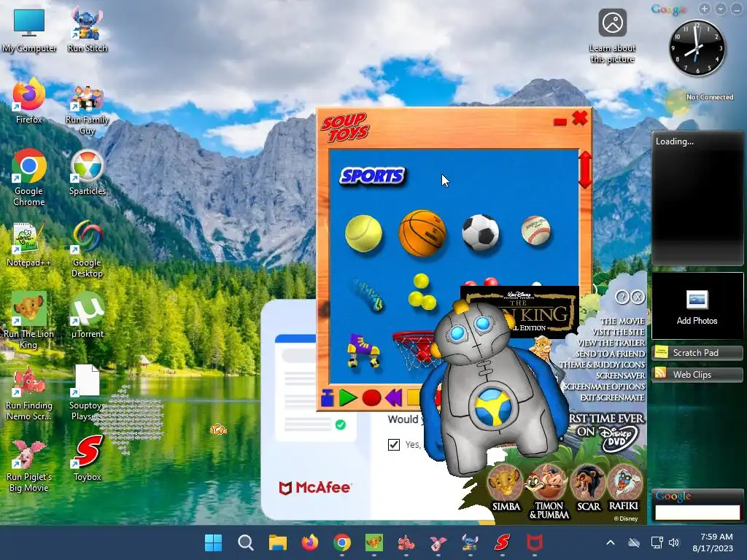This screenshot has height=560, width=747.
Task: Click the McAfee shield taskbar icon
Action: (x=534, y=542)
